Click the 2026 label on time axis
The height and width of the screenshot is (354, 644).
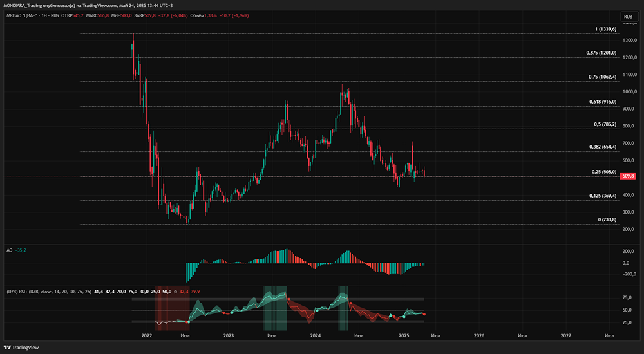[479, 335]
